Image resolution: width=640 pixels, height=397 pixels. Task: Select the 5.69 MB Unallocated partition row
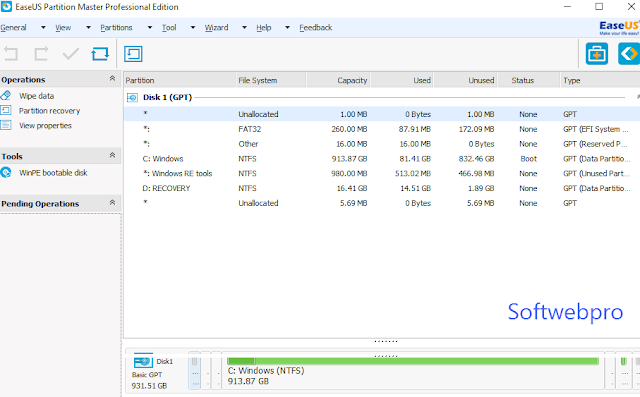[x=382, y=203]
